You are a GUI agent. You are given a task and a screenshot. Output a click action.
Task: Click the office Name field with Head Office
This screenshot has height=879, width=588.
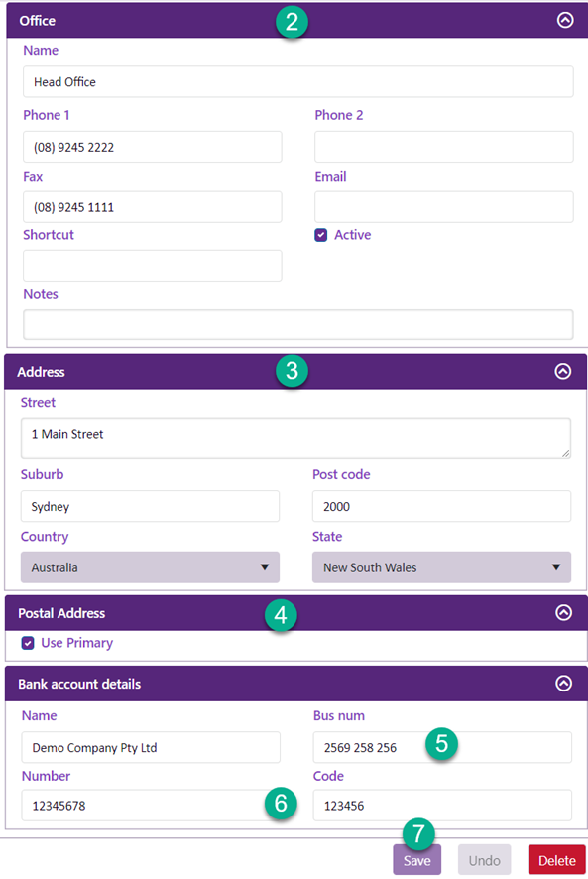(298, 81)
